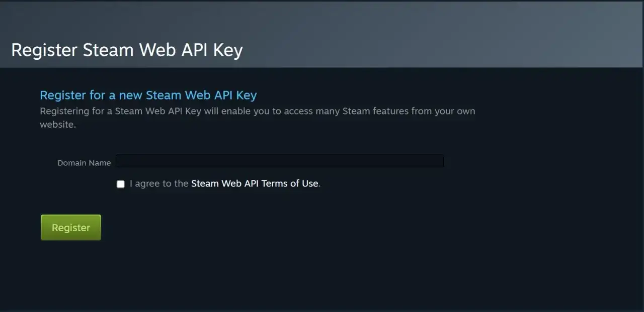Image resolution: width=644 pixels, height=312 pixels.
Task: Click the 'Register Steam Web API Key' page title
Action: [x=127, y=50]
